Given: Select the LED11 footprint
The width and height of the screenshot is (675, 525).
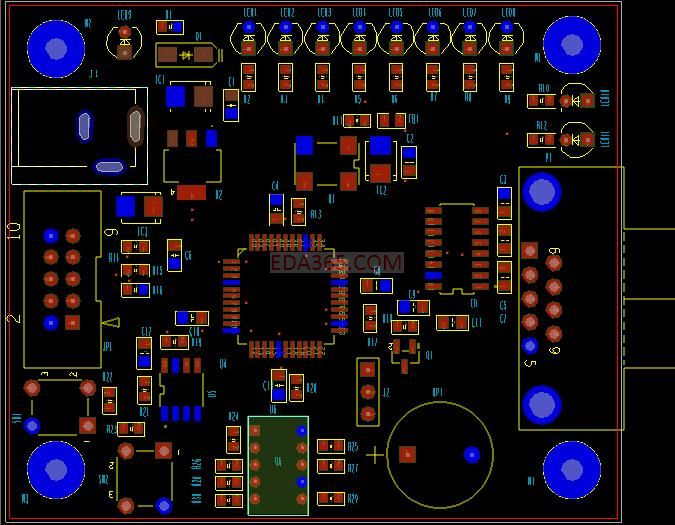Looking at the screenshot, I should click(x=577, y=140).
